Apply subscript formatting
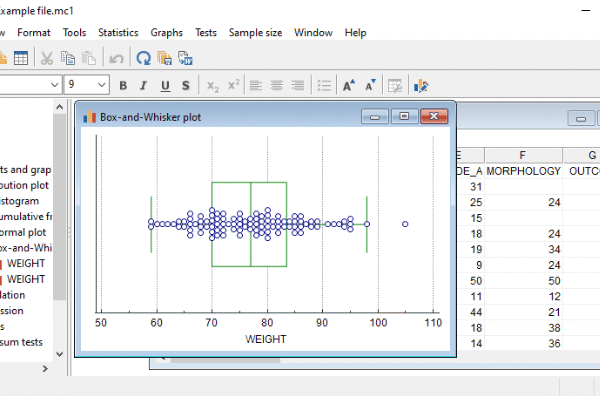Screen dimensions: 600x396 (x=213, y=86)
